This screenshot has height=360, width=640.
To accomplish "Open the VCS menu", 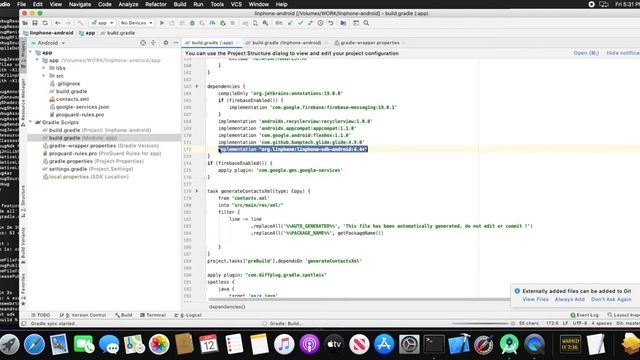I will pos(236,4).
